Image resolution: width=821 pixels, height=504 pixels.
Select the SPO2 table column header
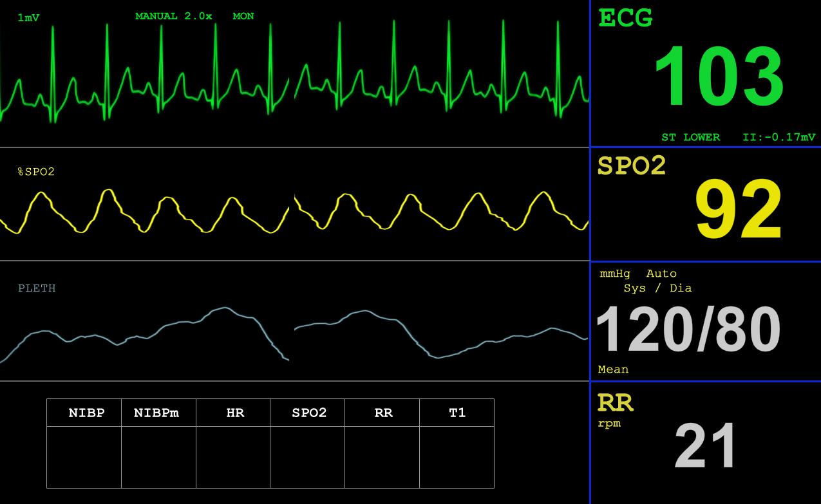pos(309,413)
